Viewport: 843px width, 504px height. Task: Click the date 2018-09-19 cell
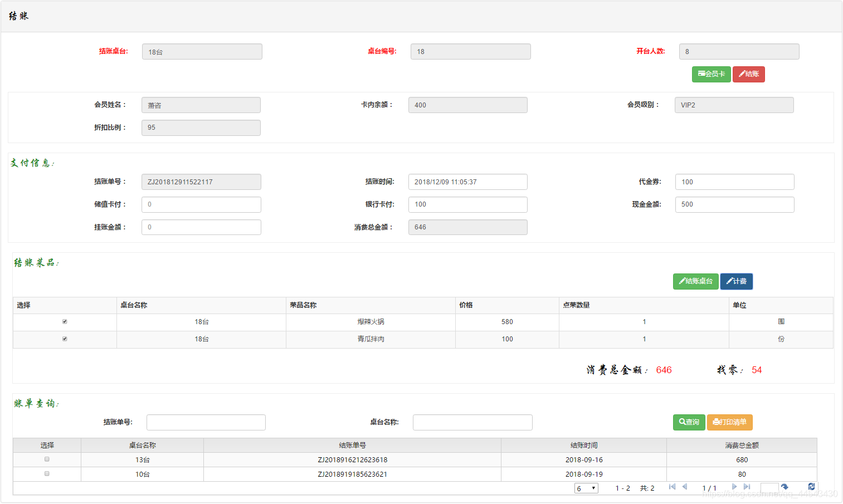(x=584, y=474)
